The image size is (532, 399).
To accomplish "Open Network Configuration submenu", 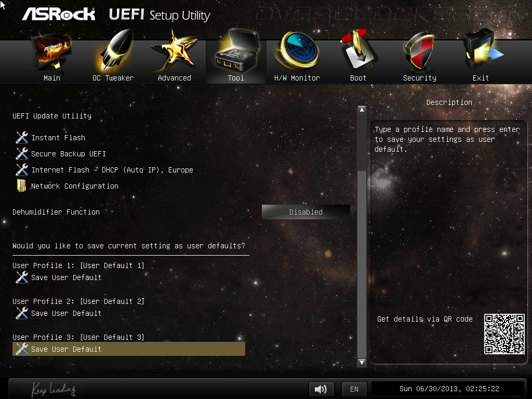I will 75,186.
